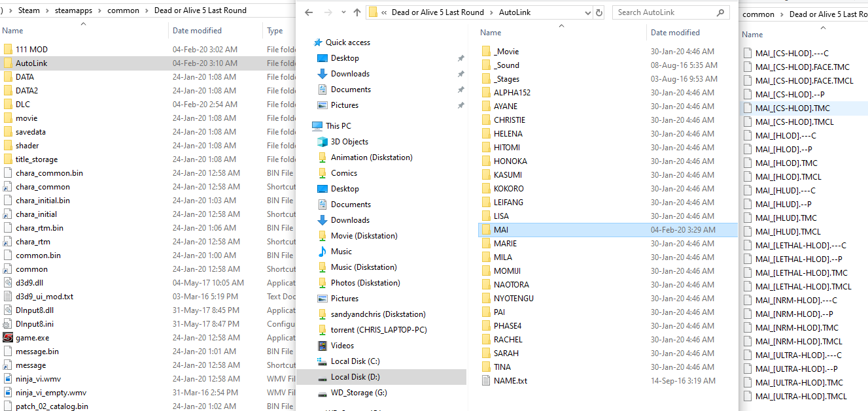Click the search magnifier icon

click(720, 12)
